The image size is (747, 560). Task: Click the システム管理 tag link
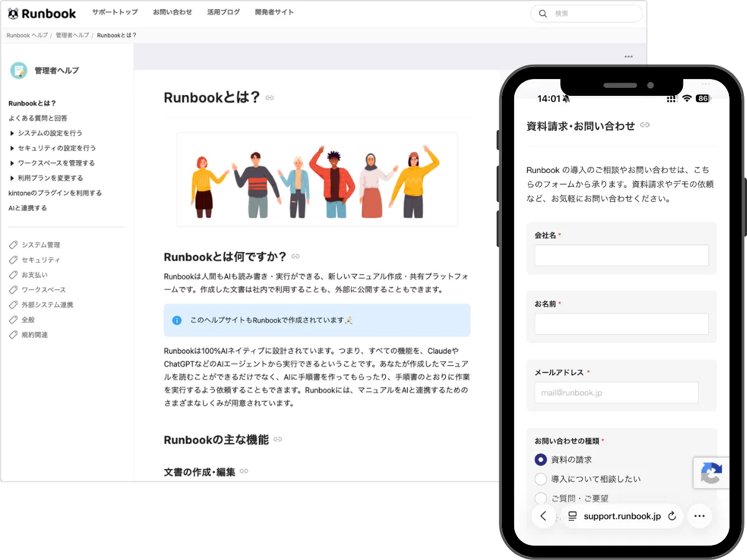pos(41,245)
